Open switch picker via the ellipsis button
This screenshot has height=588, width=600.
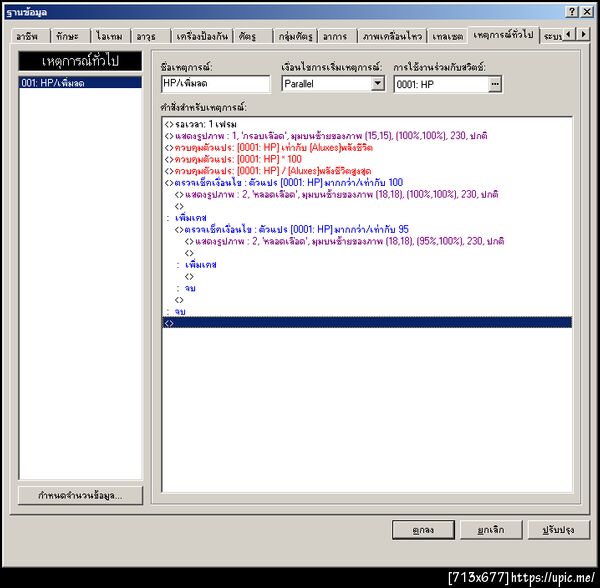click(x=495, y=84)
